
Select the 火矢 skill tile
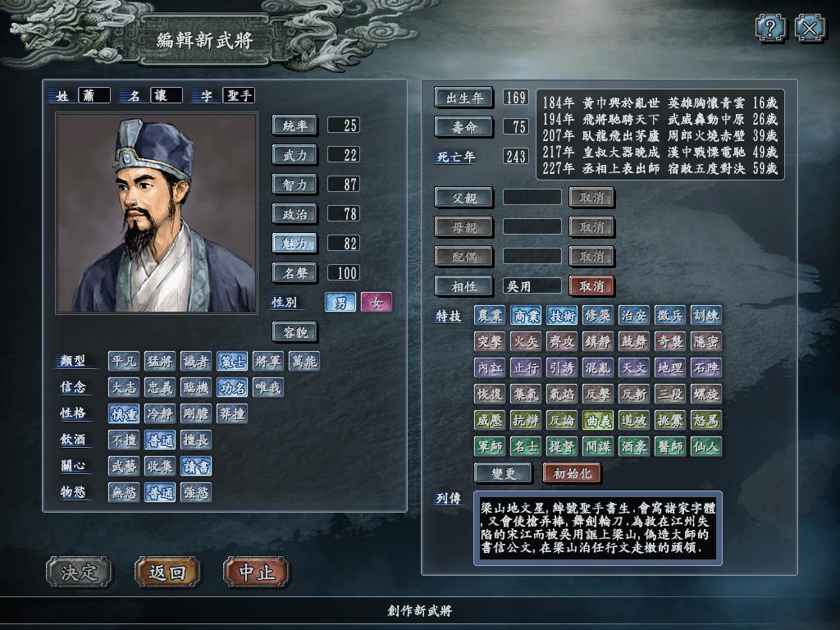(x=526, y=341)
